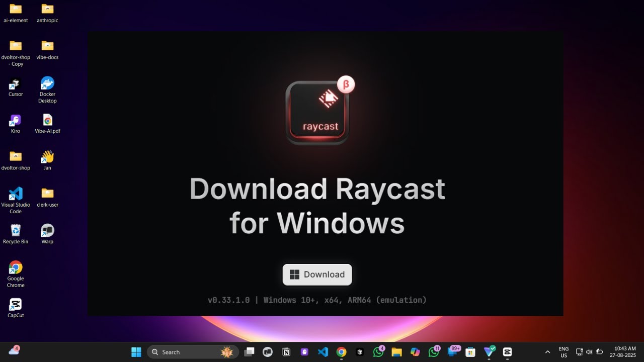Click the battery icon in system tray
Viewport: 644px width, 362px height.
[x=599, y=352]
